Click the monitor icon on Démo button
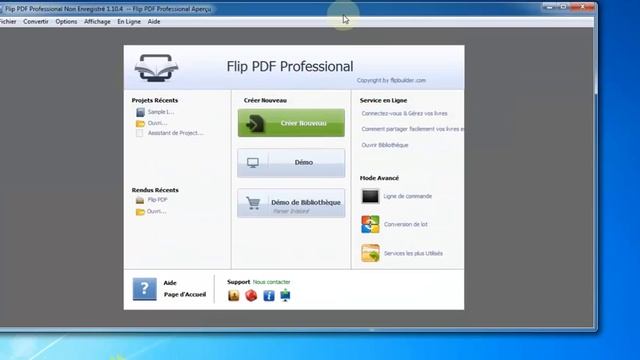The image size is (640, 360). pos(253,163)
